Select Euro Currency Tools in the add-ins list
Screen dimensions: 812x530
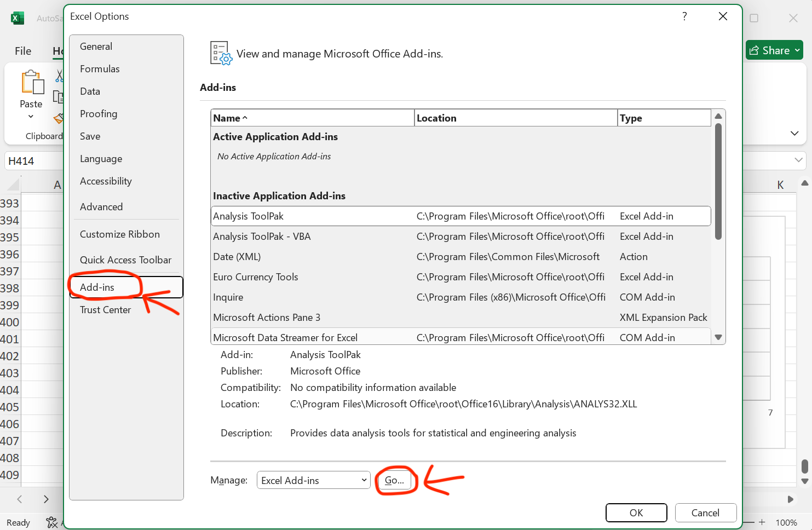(x=256, y=277)
